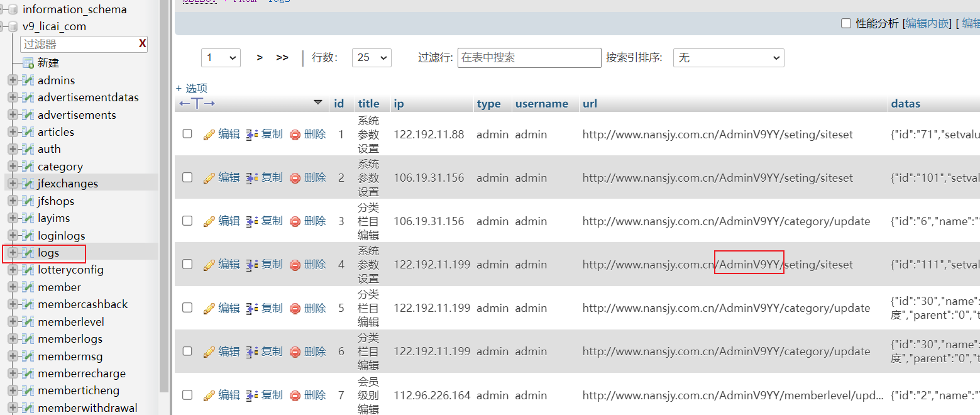This screenshot has width=980, height=415.
Task: Open the membercashback table
Action: click(x=82, y=304)
